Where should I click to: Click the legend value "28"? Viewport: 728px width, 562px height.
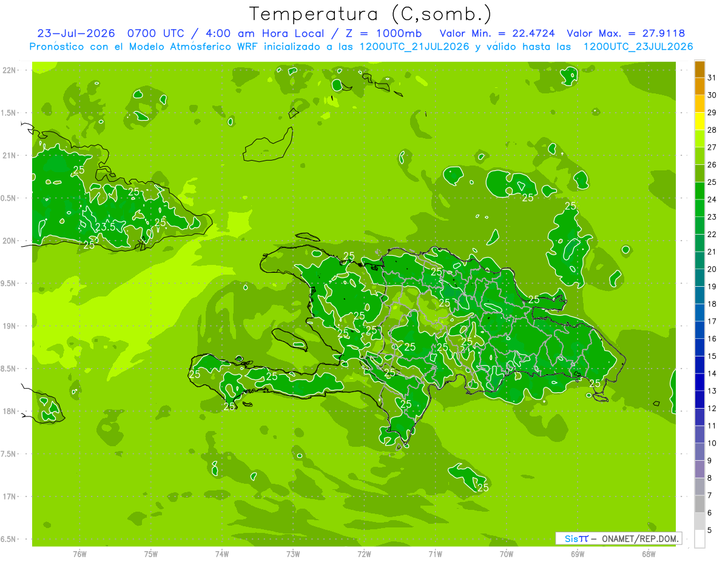point(712,130)
